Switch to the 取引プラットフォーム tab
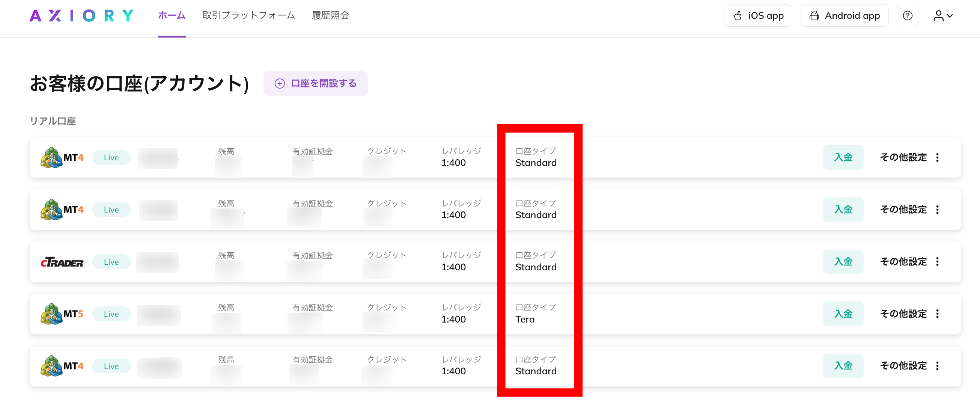The height and width of the screenshot is (419, 980). (248, 16)
